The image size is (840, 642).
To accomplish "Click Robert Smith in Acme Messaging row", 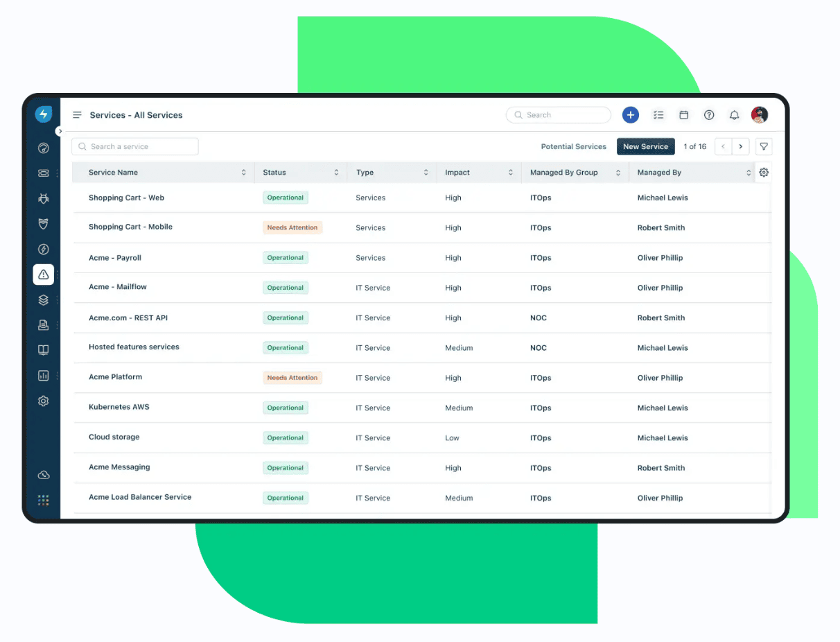I will (x=661, y=468).
